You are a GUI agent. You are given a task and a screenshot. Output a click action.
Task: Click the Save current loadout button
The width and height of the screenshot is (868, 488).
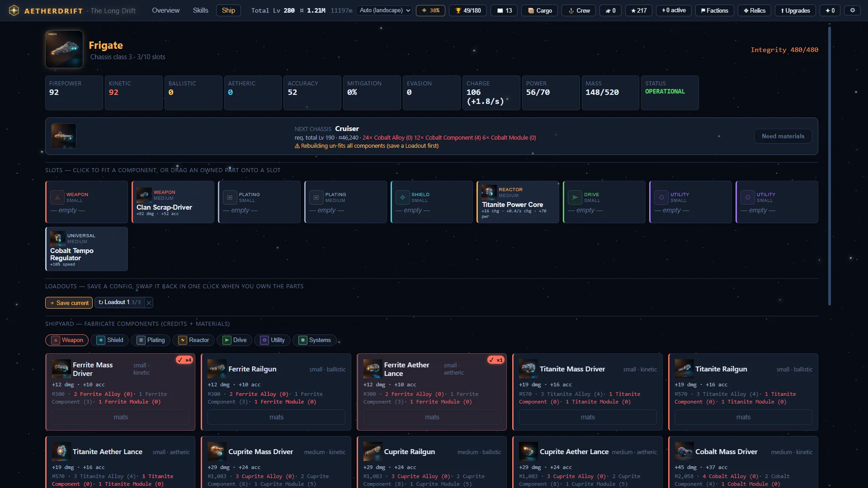[x=69, y=303]
